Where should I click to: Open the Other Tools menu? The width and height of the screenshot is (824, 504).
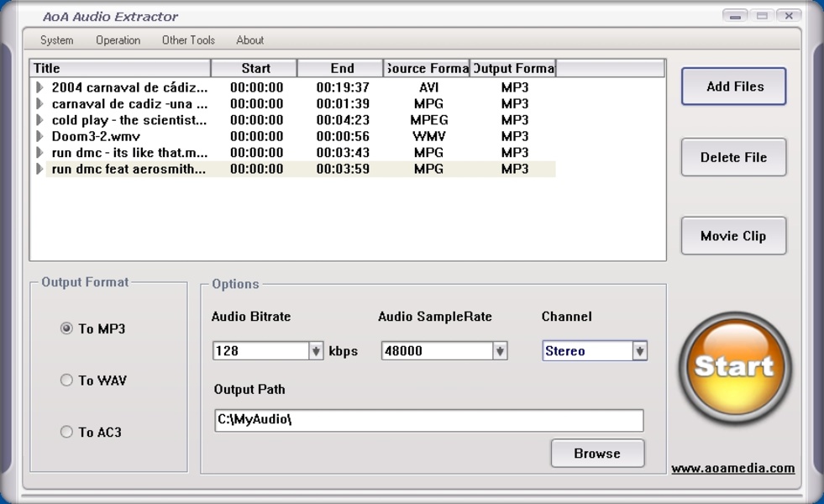coord(188,40)
